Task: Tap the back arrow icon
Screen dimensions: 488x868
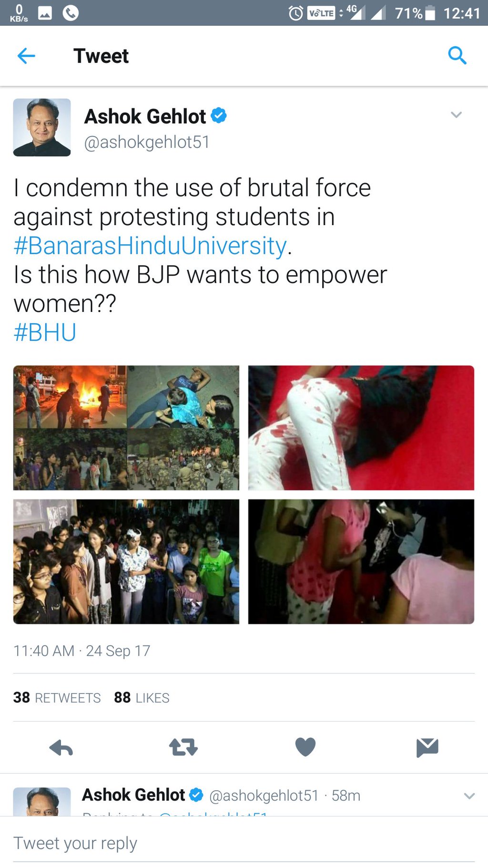Action: click(x=26, y=56)
